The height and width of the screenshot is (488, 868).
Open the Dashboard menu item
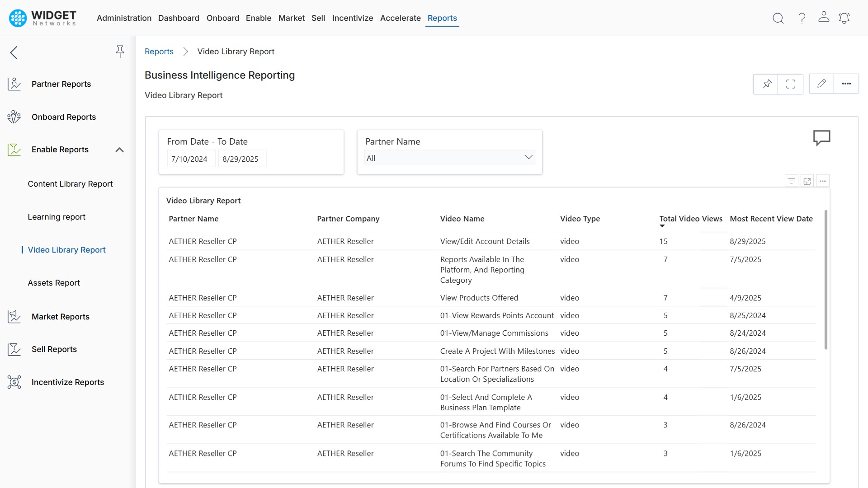[x=179, y=18]
